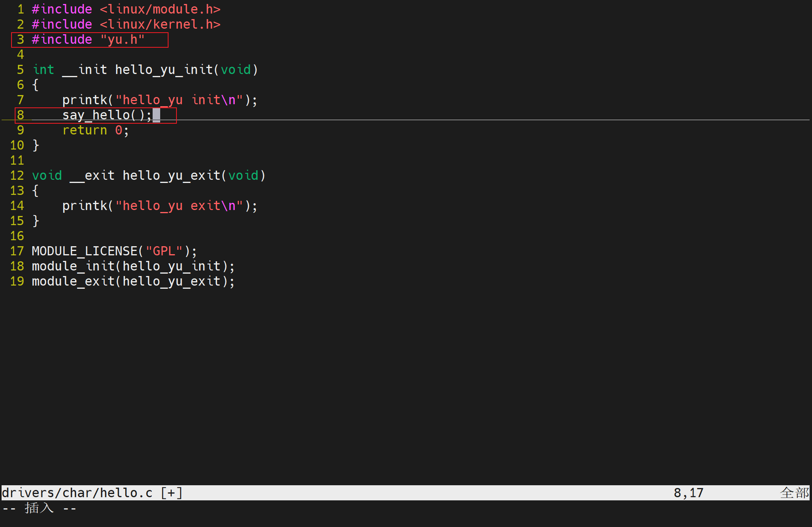Click the linux/module.h include text
812x527 pixels.
(x=160, y=10)
